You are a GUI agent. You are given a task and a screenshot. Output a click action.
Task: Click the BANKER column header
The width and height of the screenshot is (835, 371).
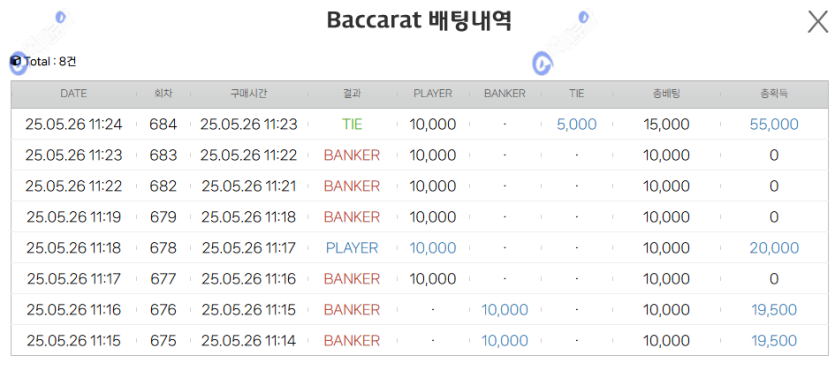point(504,94)
